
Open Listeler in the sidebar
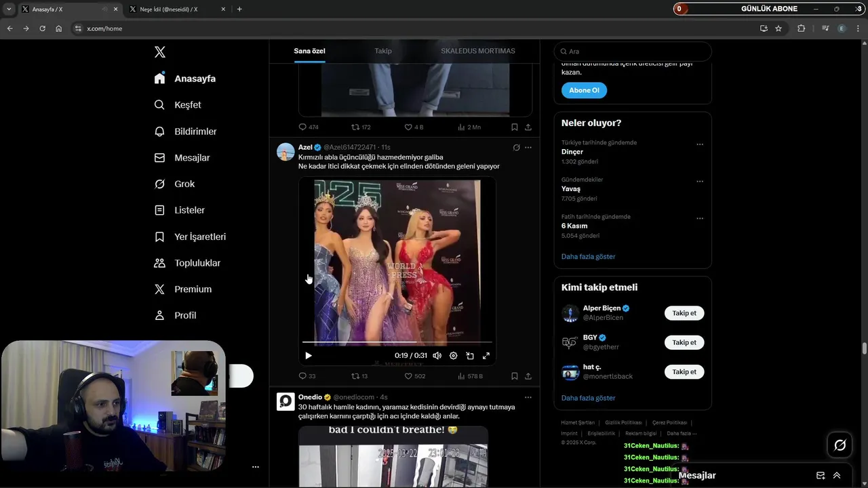coord(179,210)
